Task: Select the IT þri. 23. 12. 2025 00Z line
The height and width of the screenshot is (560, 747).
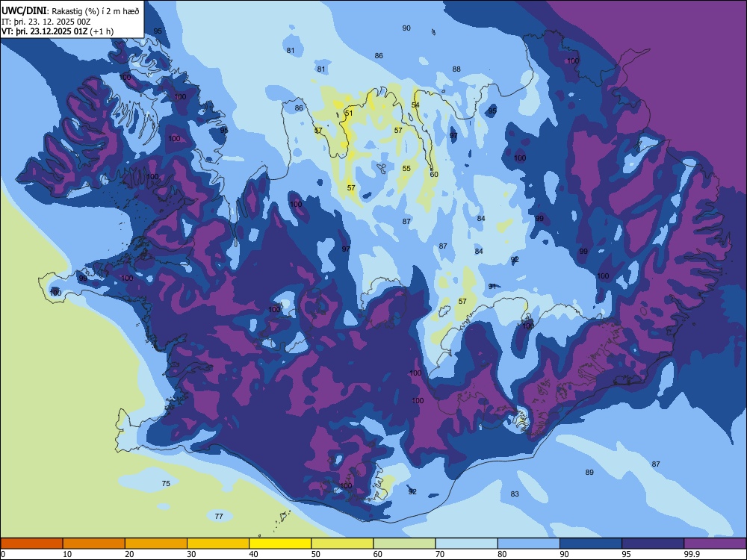Action: 46,22
